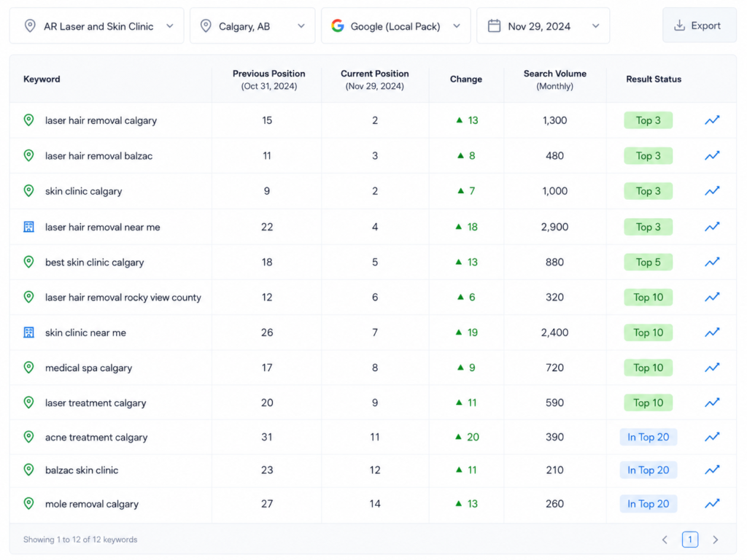The width and height of the screenshot is (747, 560).
Task: Open trend chart for laser hair removal calgary
Action: (712, 120)
